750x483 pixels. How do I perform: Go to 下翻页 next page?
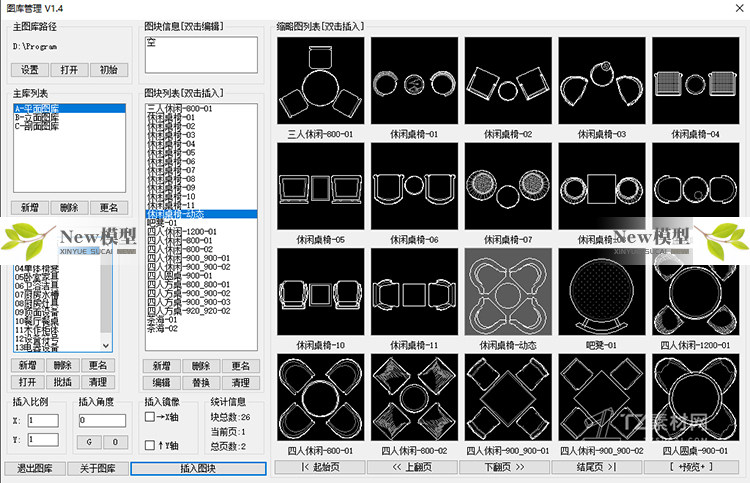505,467
